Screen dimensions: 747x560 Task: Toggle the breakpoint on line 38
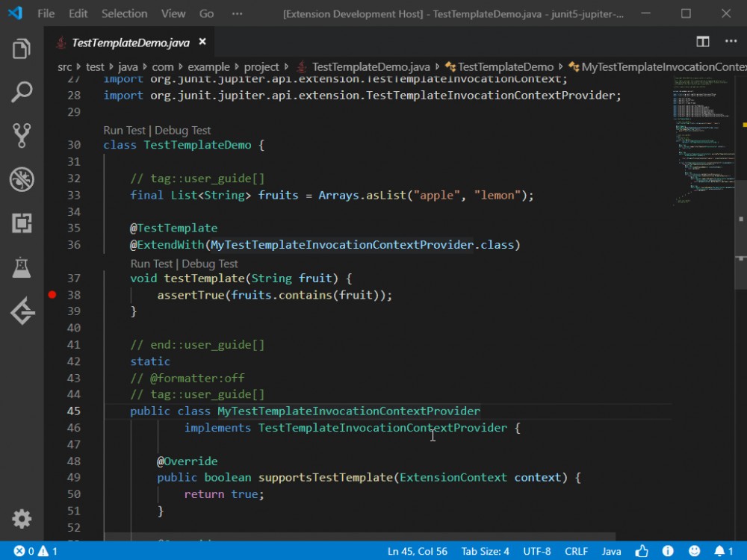(52, 294)
